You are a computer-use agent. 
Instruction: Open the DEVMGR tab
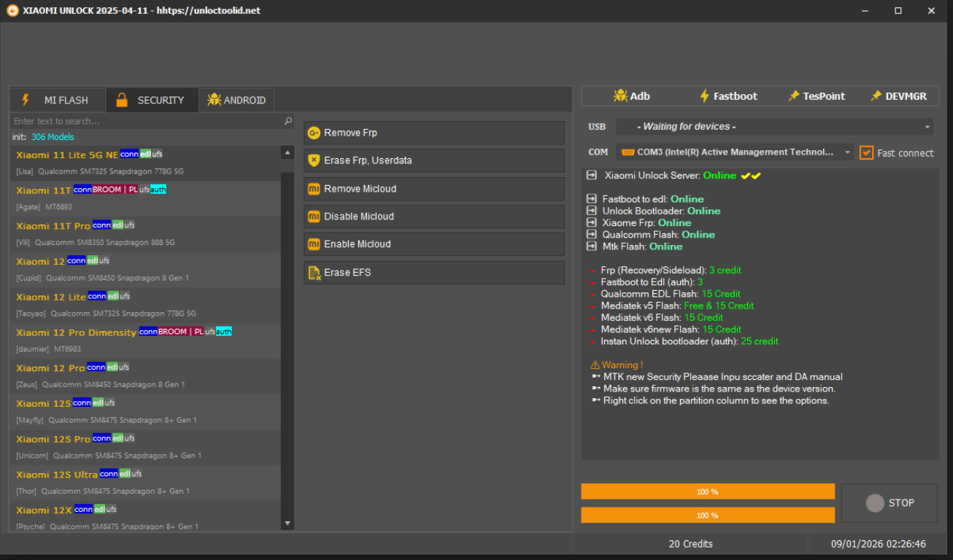[898, 96]
